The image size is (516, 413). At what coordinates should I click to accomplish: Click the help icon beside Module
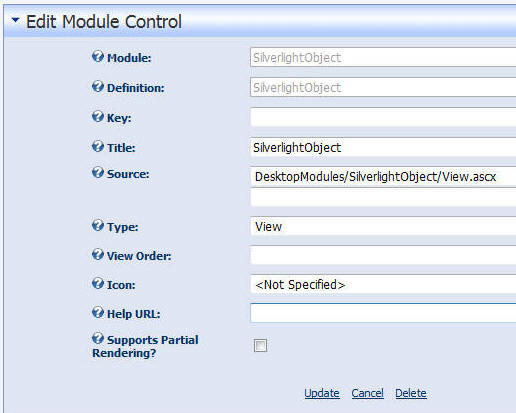coord(98,57)
